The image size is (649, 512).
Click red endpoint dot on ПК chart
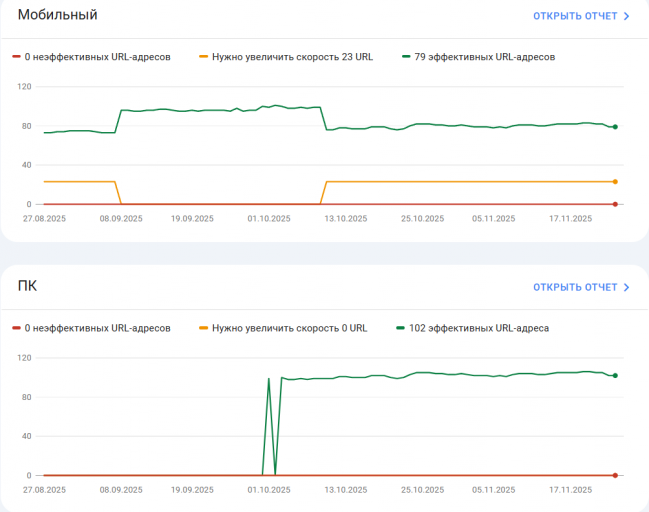click(x=615, y=475)
